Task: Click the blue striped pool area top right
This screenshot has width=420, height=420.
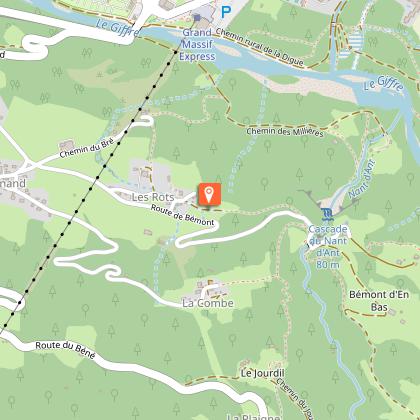Action: [355, 41]
